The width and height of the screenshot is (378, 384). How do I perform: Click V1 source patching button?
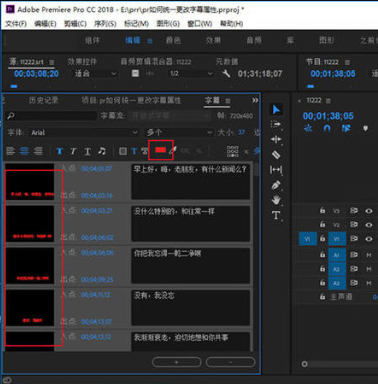click(308, 239)
